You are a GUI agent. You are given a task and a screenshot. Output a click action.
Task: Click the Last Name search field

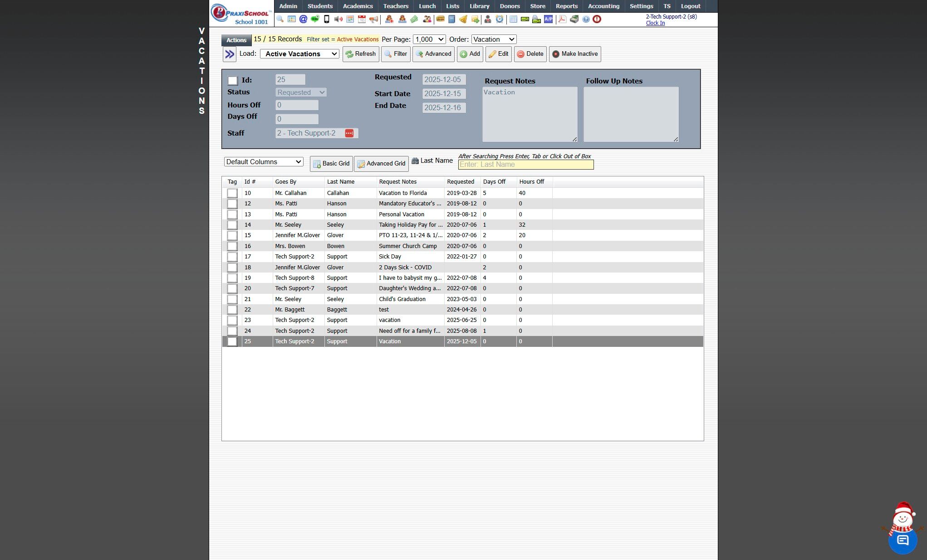tap(525, 165)
